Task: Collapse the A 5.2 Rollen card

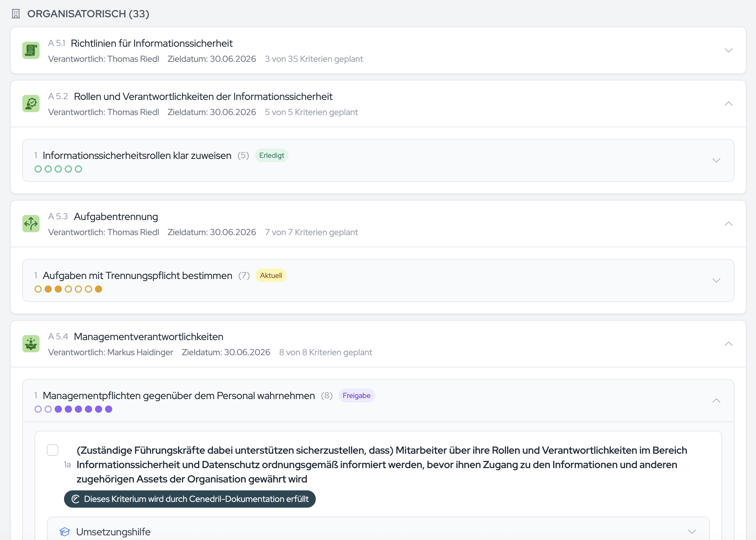Action: coord(729,104)
